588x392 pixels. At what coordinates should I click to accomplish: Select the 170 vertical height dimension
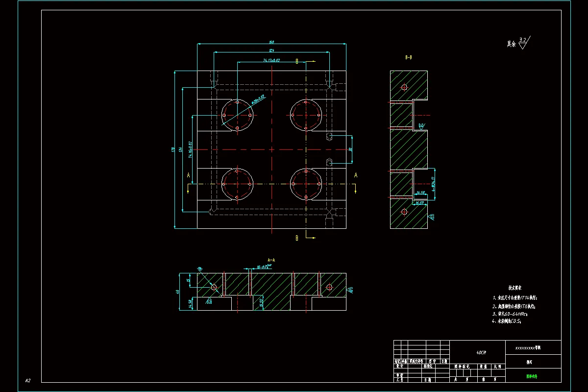pos(173,149)
